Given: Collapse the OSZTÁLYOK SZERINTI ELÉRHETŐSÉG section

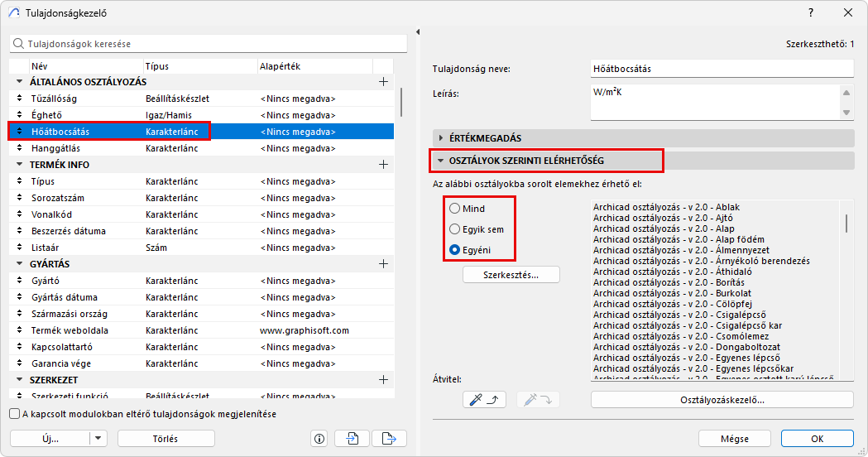Looking at the screenshot, I should click(441, 161).
